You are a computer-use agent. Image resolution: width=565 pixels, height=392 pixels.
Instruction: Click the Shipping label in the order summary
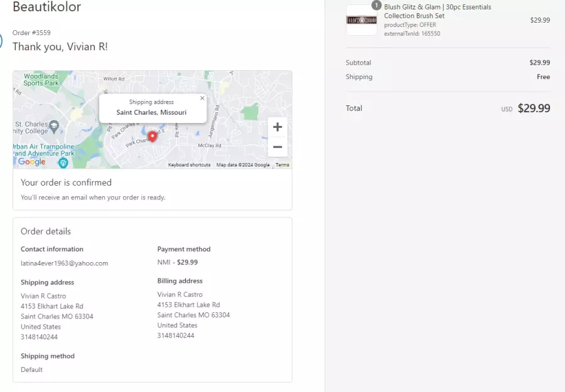click(x=359, y=77)
